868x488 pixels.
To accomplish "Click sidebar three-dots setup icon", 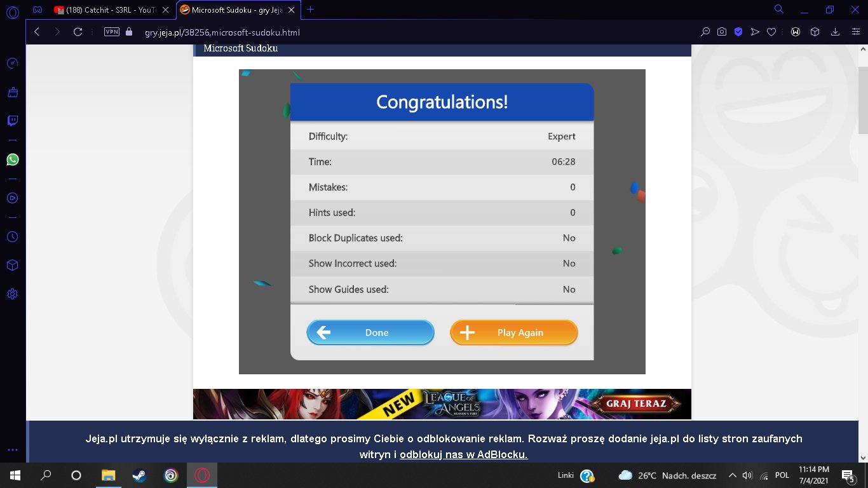I will coord(13,450).
